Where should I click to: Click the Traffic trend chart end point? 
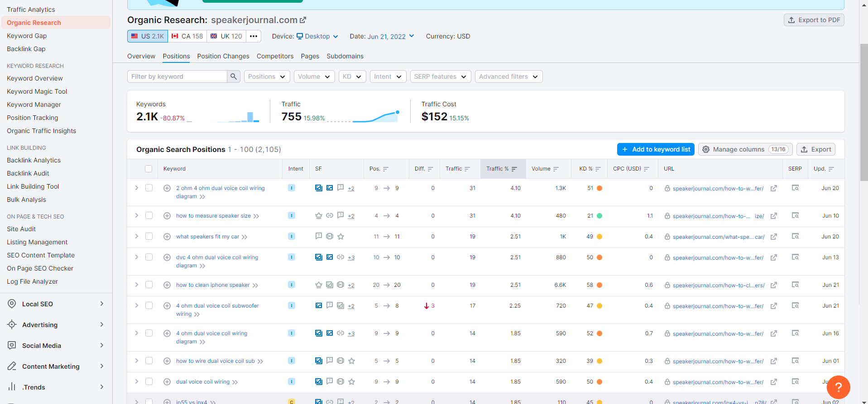[398, 112]
